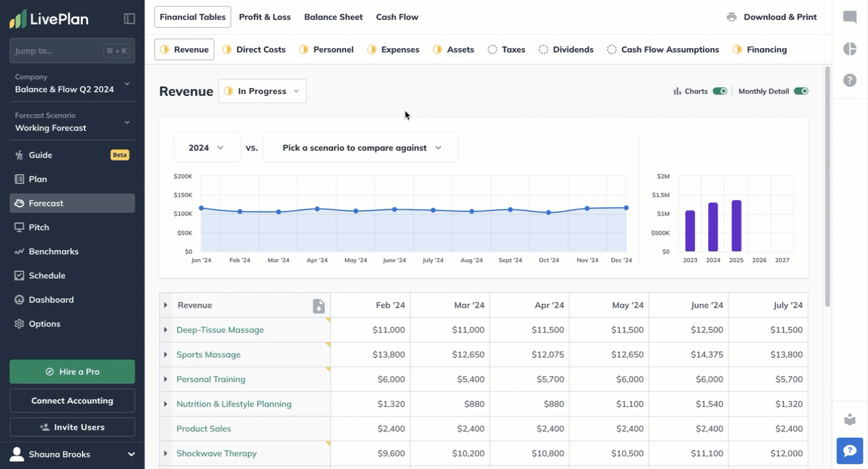Screen dimensions: 868x469
Task: Click the download icon in Revenue table header
Action: click(x=318, y=306)
